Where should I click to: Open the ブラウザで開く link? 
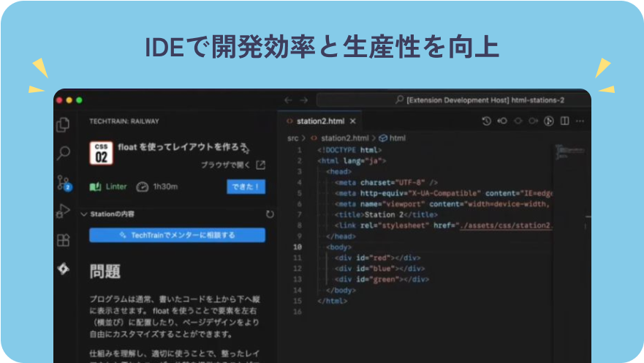[x=232, y=165]
